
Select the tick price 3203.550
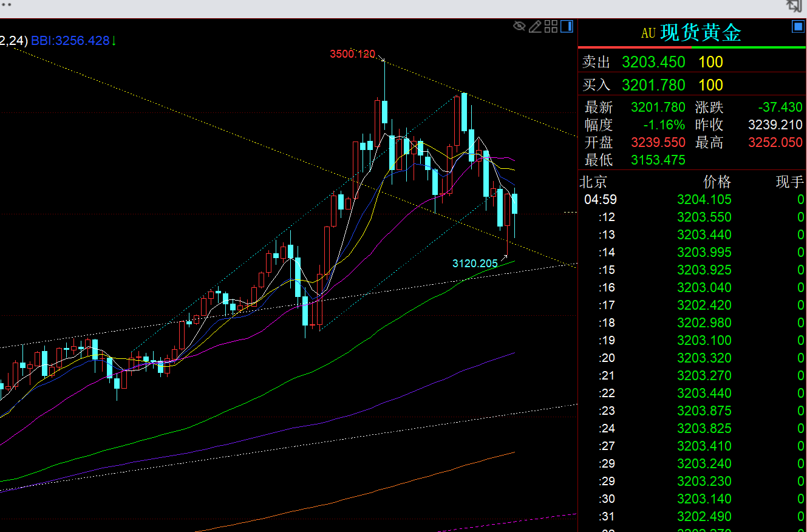(x=704, y=217)
